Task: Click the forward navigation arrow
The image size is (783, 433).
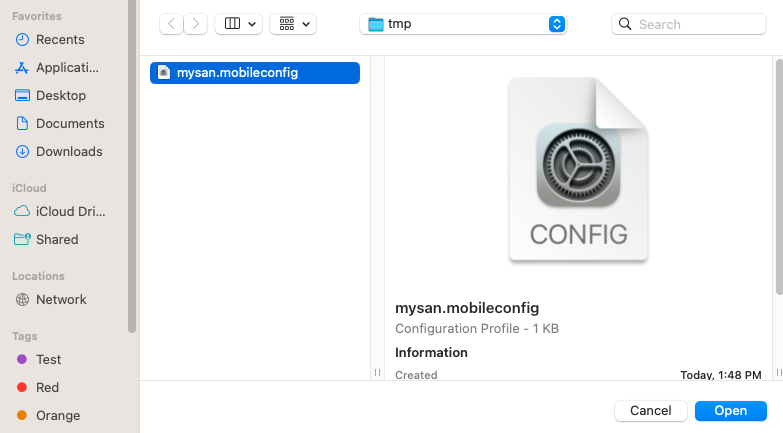Action: [x=196, y=24]
